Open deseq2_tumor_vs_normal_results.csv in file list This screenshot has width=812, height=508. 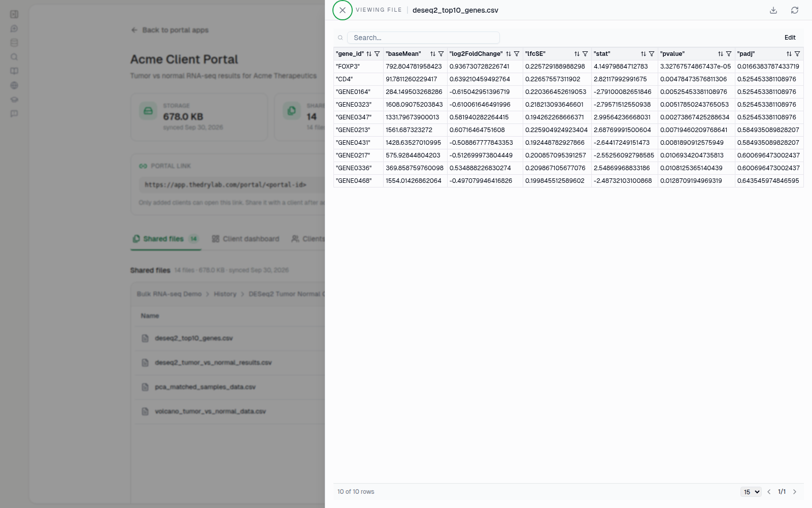click(x=213, y=363)
